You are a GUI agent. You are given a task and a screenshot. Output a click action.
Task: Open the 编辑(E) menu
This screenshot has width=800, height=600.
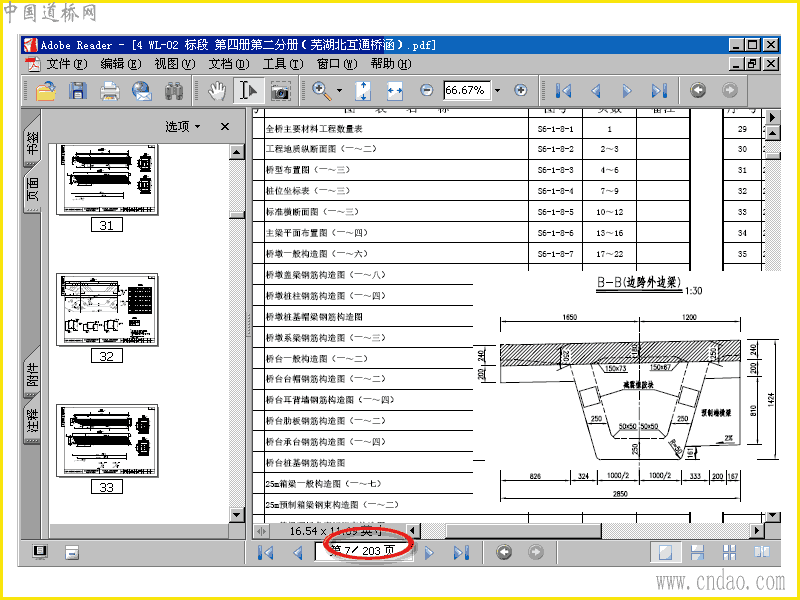tap(120, 64)
